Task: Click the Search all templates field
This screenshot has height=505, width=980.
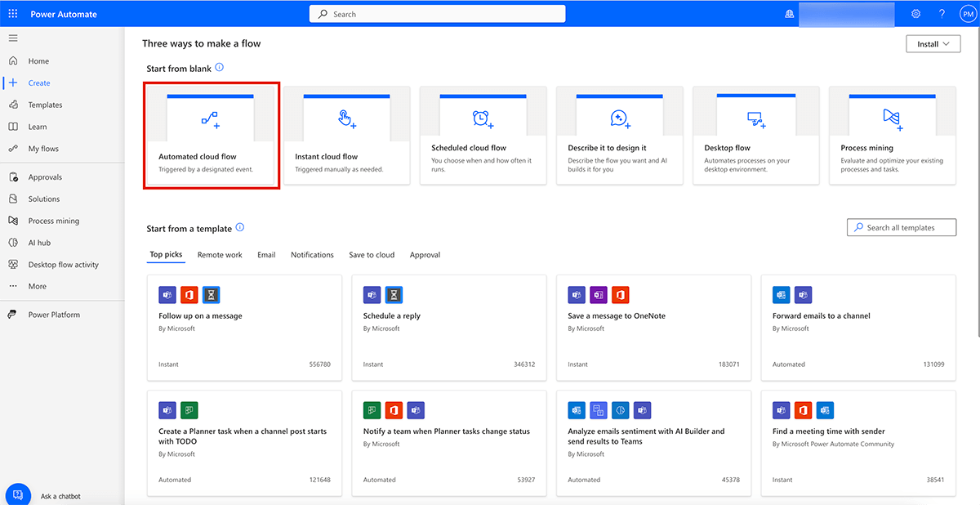Action: (x=902, y=228)
